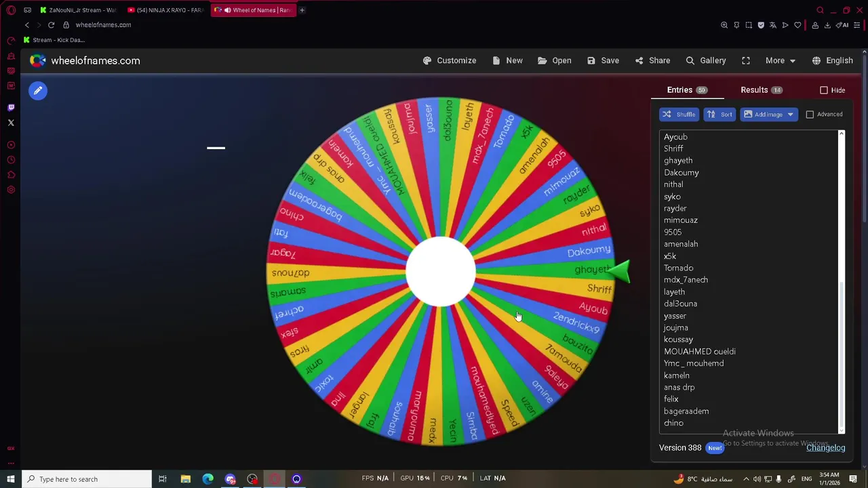Open the browser downloads icon

(829, 25)
